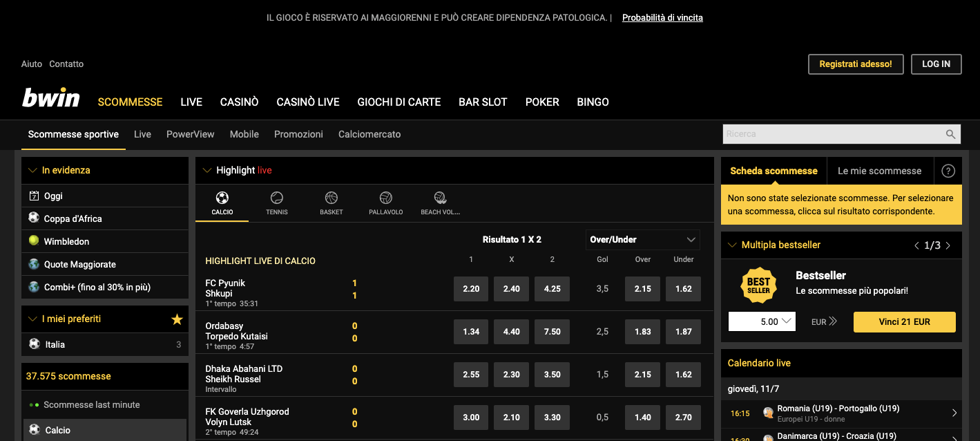Go to next bestseller multipla
This screenshot has height=441, width=980.
(x=948, y=245)
